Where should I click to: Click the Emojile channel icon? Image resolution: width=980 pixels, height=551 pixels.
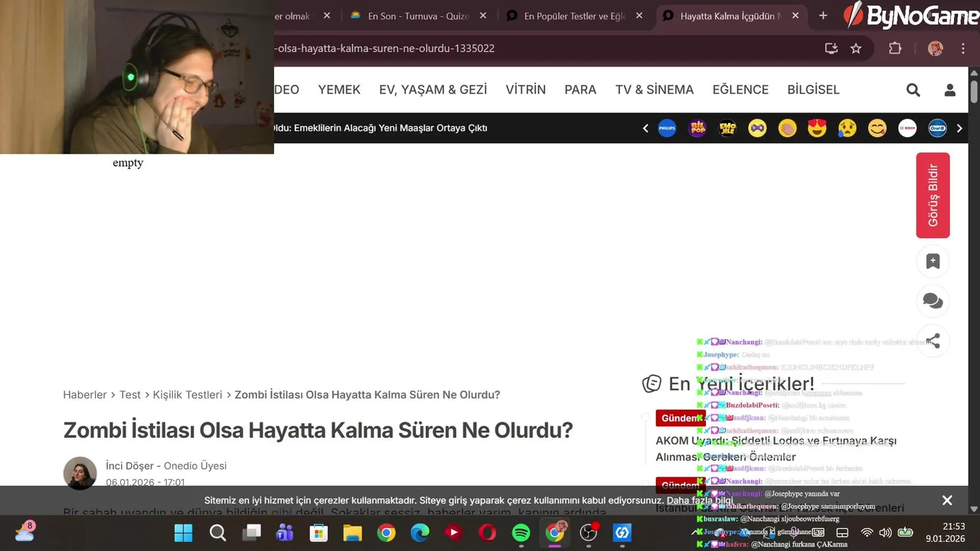tap(727, 129)
